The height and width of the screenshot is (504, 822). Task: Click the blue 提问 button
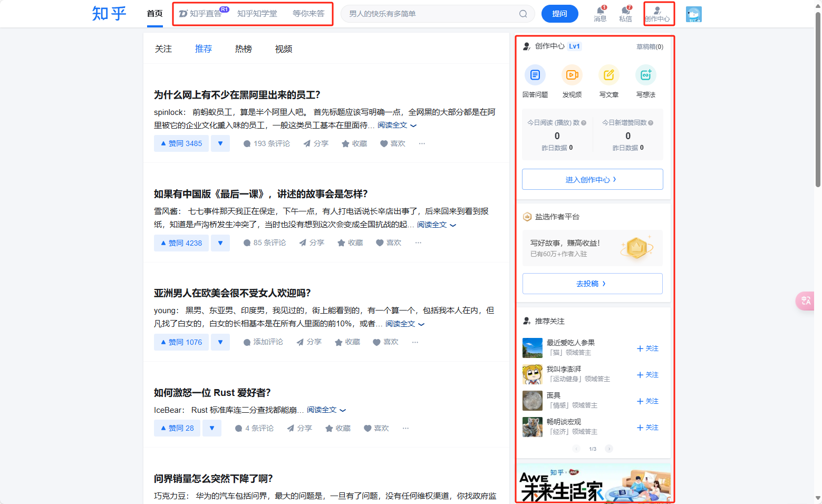[560, 14]
